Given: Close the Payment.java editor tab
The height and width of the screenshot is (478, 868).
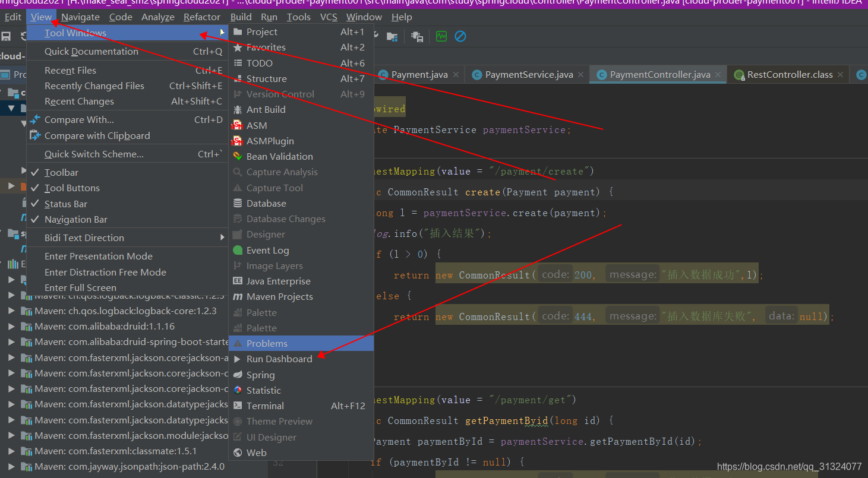Looking at the screenshot, I should (455, 74).
